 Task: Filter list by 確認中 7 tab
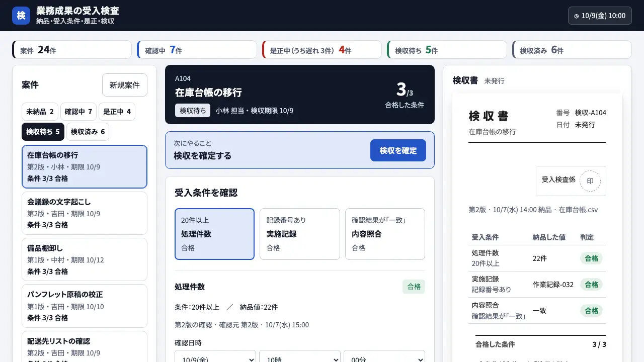click(78, 112)
